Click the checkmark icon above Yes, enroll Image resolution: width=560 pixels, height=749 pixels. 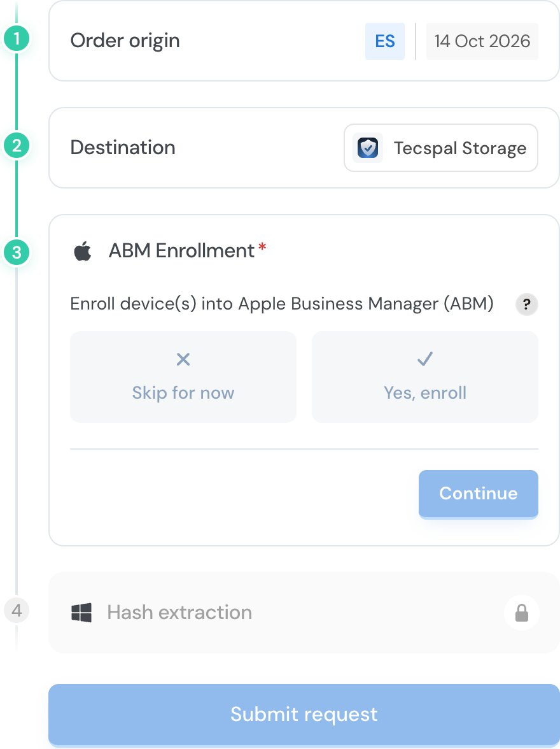pos(425,359)
